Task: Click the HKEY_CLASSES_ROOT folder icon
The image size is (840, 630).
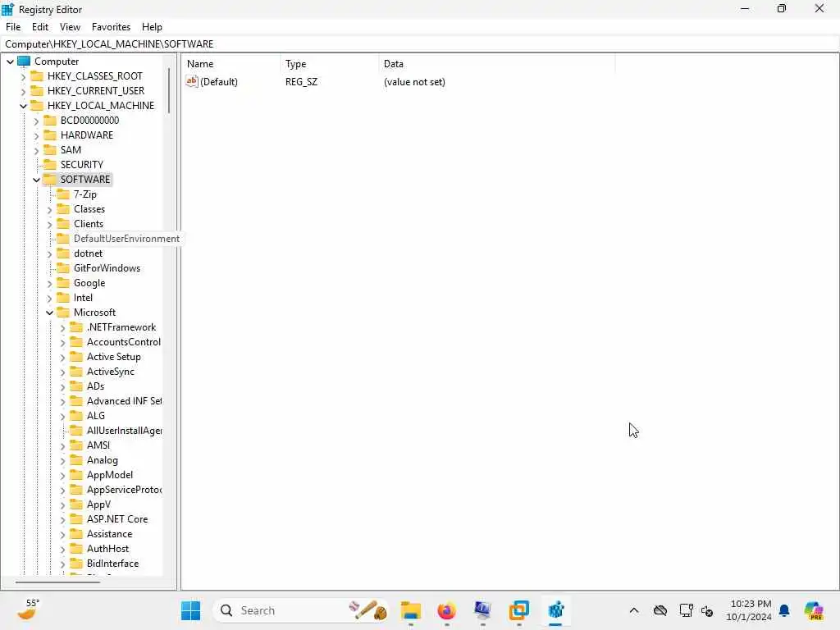Action: tap(37, 75)
